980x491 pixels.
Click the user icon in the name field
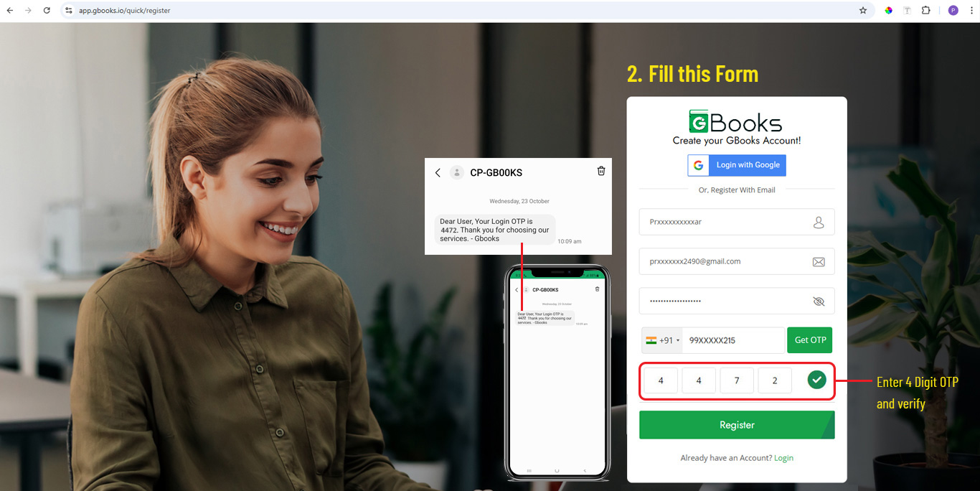[819, 223]
